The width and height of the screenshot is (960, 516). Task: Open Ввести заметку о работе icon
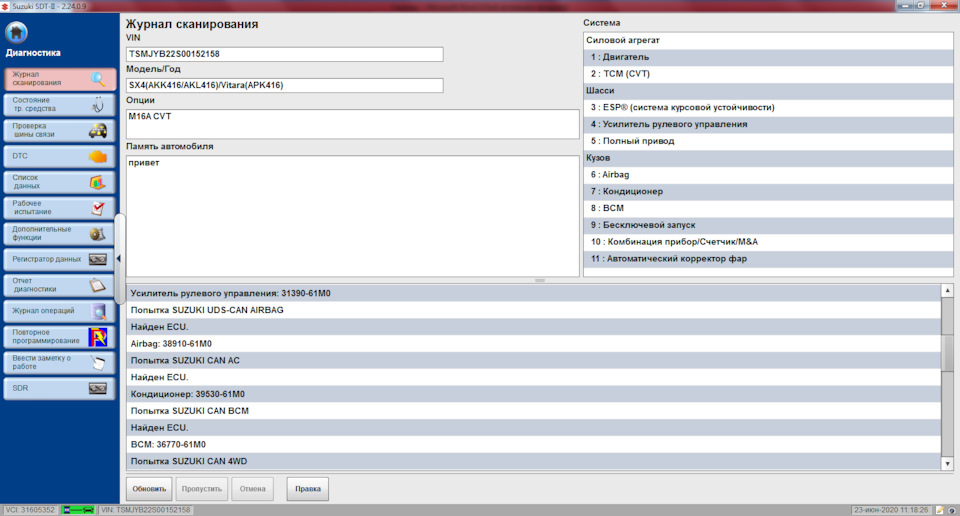click(x=98, y=363)
